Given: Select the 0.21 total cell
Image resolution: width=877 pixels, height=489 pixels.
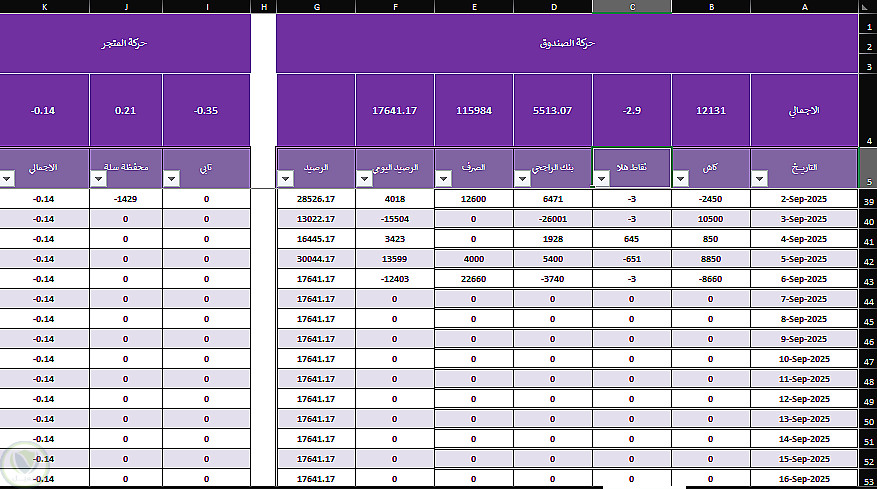Looking at the screenshot, I should tap(126, 111).
